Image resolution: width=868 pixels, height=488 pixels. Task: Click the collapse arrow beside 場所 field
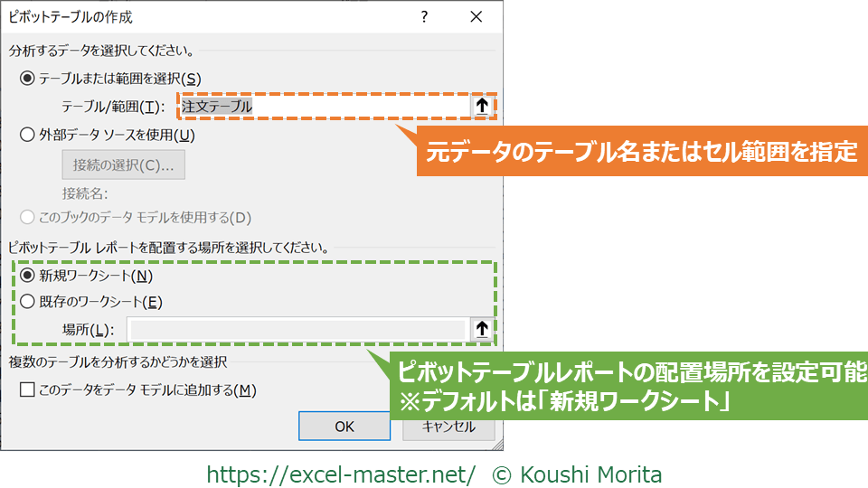(482, 330)
